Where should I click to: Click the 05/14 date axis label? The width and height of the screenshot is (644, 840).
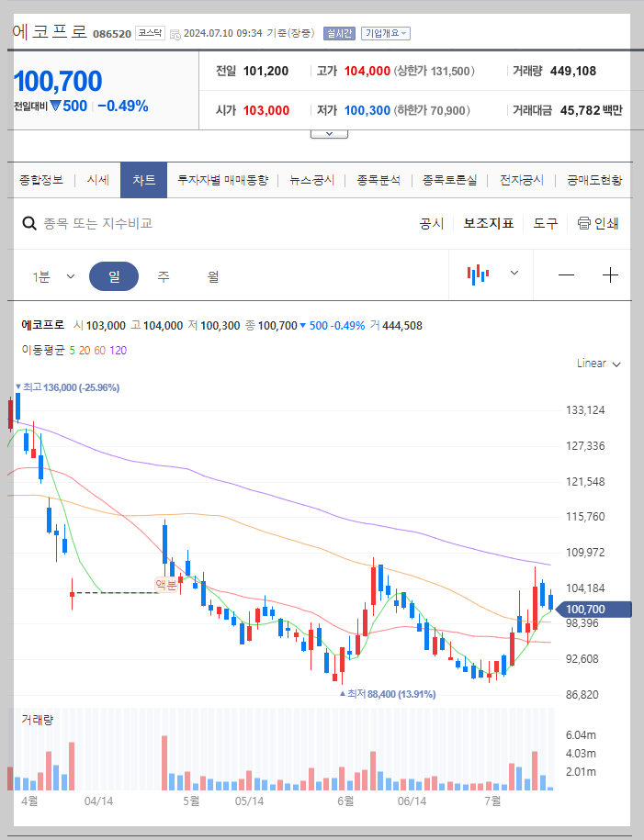[249, 801]
